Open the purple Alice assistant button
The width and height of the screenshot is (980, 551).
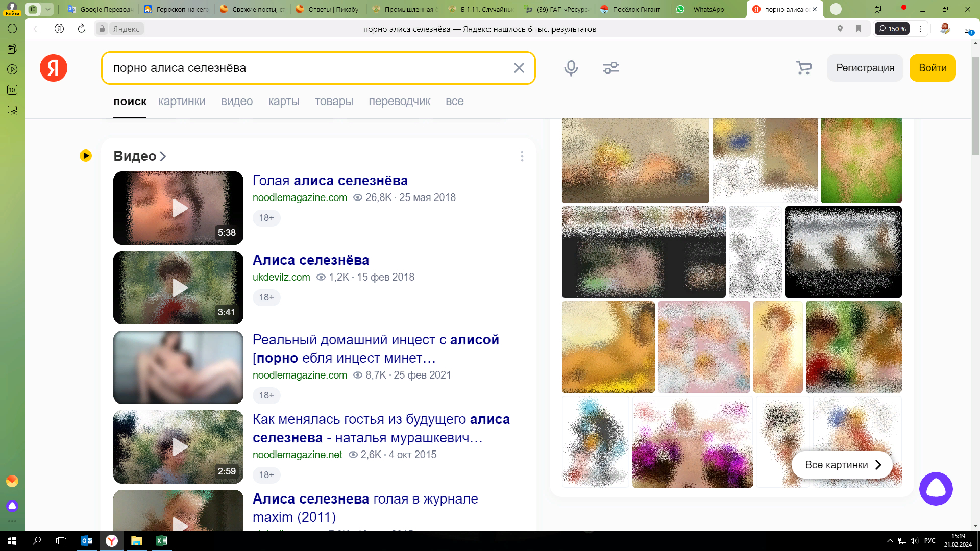[936, 489]
